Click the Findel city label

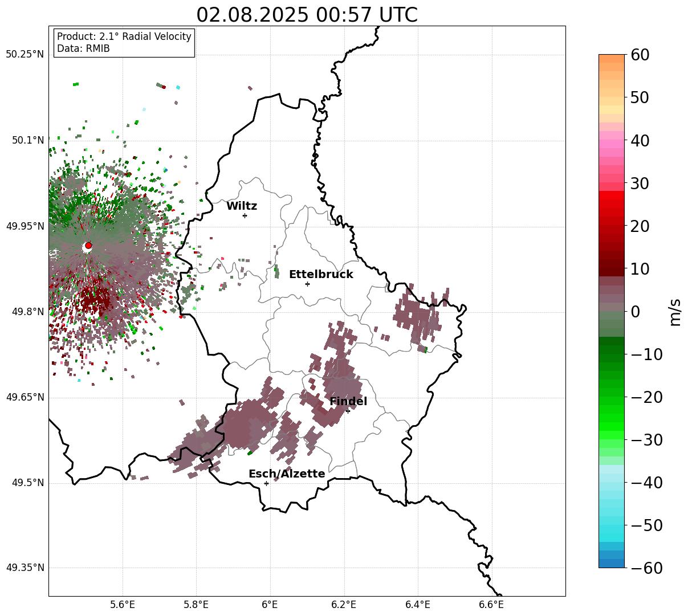point(348,402)
